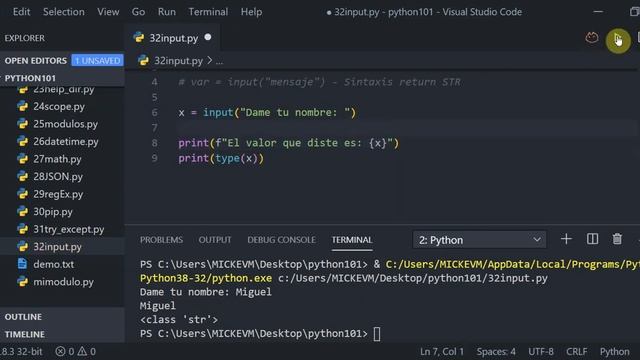Click the 32-bit Python interpreter in the status bar
The height and width of the screenshot is (360, 640).
point(21,351)
